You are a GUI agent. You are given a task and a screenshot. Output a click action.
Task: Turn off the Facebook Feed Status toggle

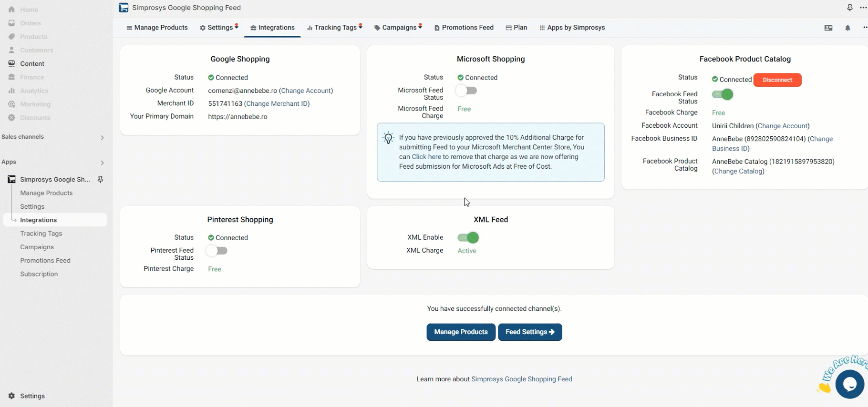tap(723, 94)
